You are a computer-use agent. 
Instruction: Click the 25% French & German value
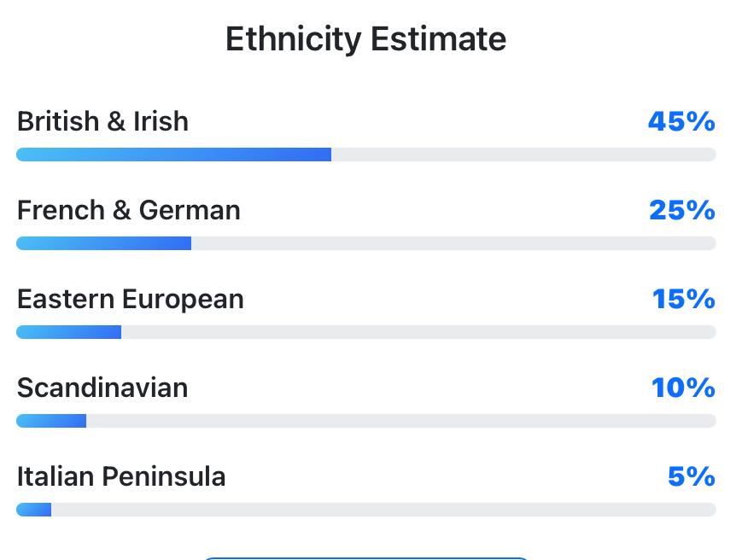point(681,210)
